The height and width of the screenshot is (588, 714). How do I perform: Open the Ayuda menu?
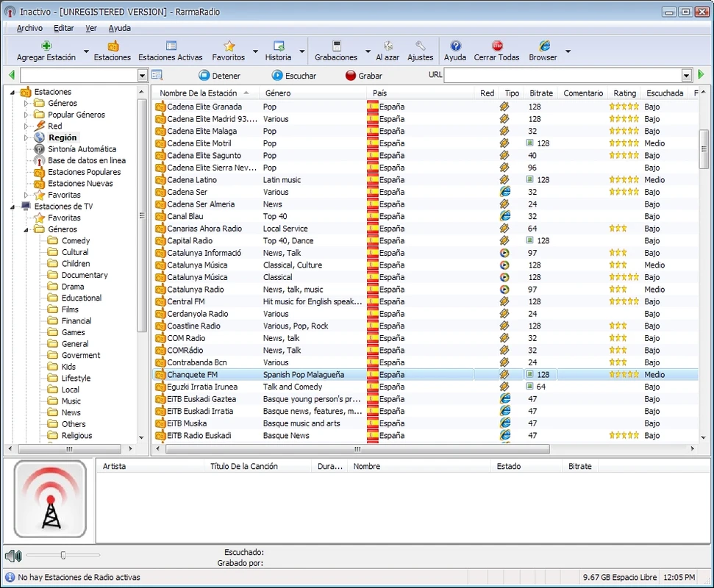click(x=120, y=28)
